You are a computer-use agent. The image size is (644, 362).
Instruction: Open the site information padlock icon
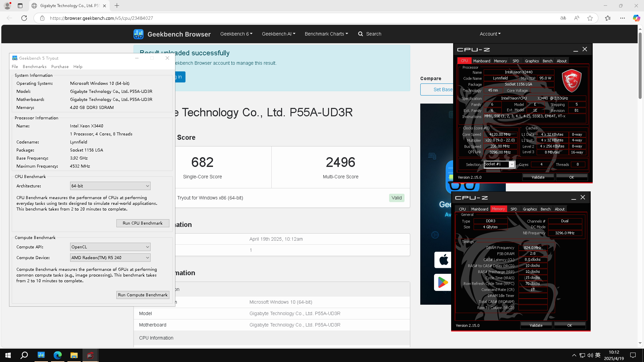point(42,18)
